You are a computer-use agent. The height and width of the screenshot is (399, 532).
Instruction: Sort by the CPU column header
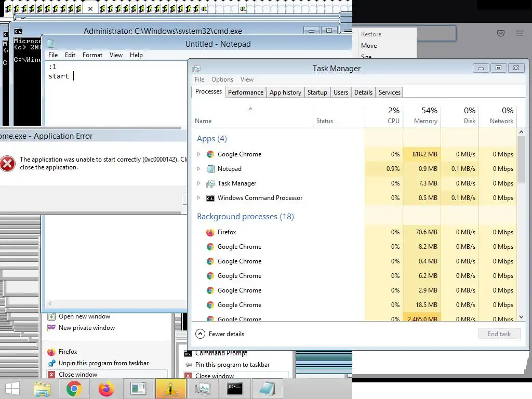(384, 116)
